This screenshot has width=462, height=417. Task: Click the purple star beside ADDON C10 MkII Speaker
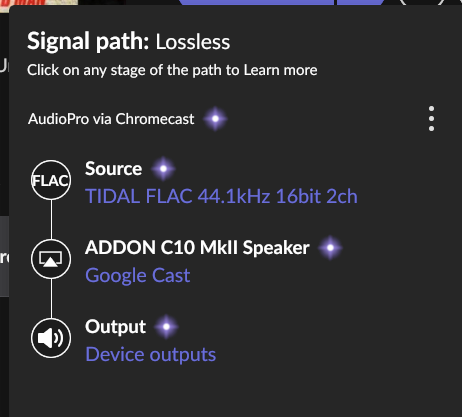pos(330,248)
